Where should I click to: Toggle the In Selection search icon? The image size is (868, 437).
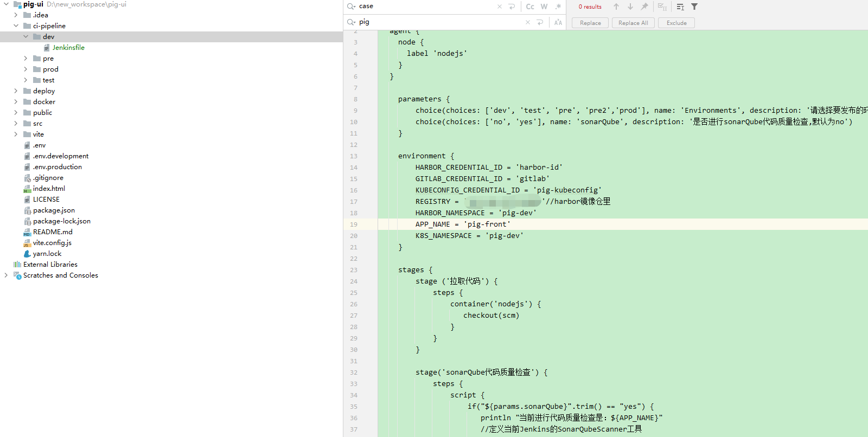662,7
